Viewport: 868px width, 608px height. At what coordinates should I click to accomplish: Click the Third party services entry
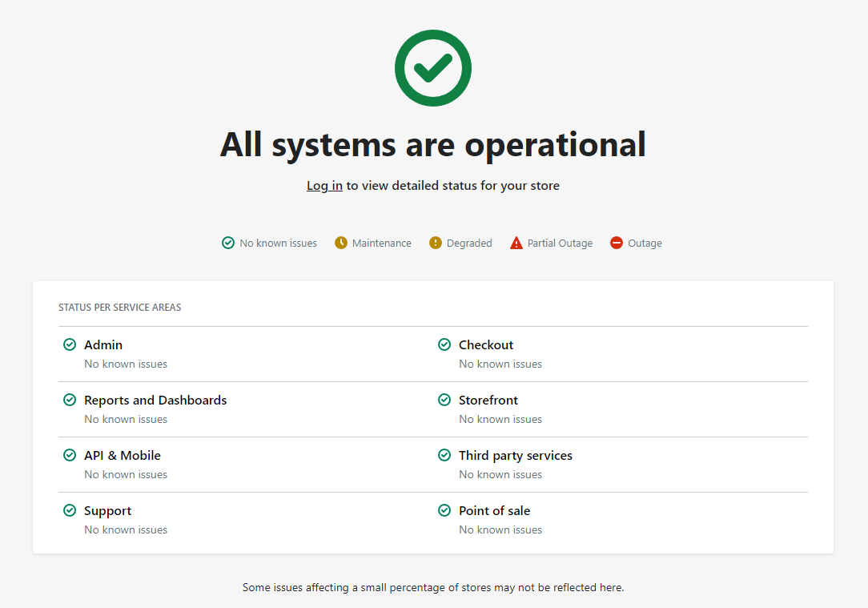coord(516,455)
